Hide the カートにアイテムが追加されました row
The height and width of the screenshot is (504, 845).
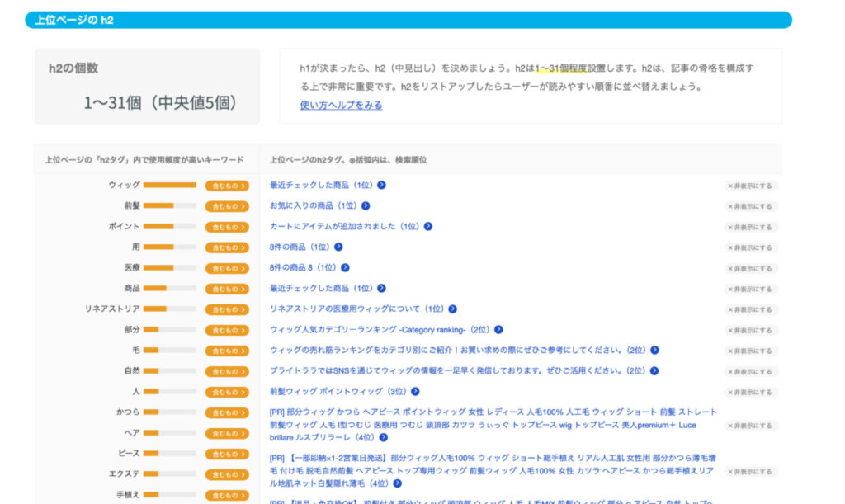click(x=750, y=227)
